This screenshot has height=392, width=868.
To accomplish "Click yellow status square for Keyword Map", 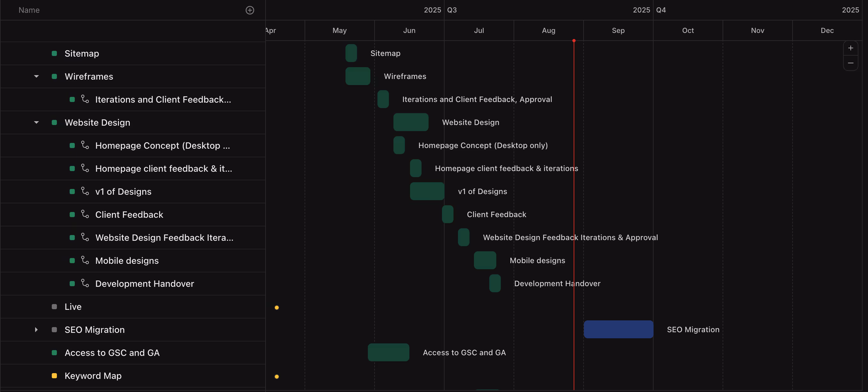I will tap(54, 375).
